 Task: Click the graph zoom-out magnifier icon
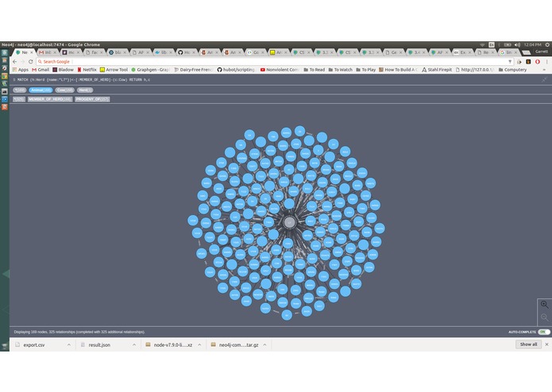[x=544, y=317]
